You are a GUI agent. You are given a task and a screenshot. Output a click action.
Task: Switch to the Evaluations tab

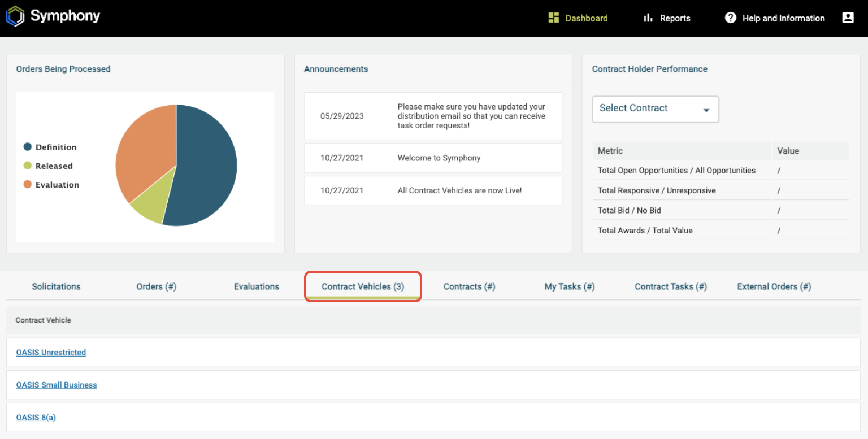coord(257,286)
